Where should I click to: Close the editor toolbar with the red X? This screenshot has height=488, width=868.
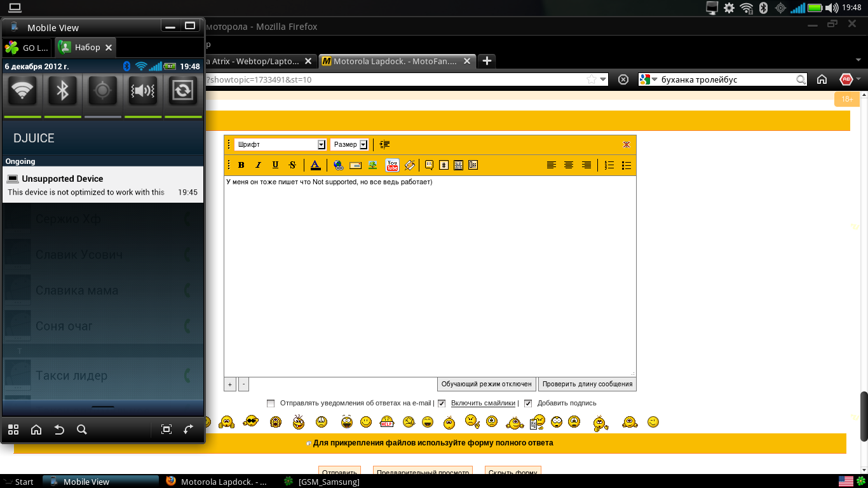tap(627, 145)
